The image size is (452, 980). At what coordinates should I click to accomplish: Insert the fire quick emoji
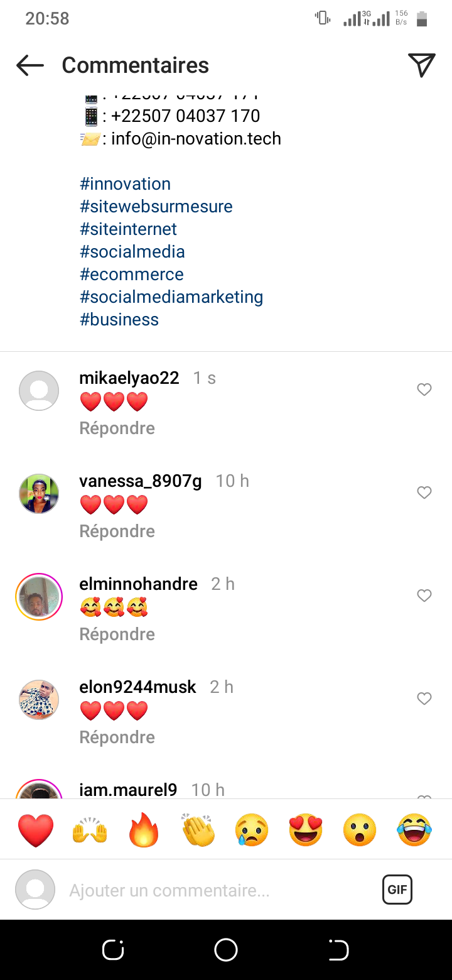pyautogui.click(x=144, y=830)
